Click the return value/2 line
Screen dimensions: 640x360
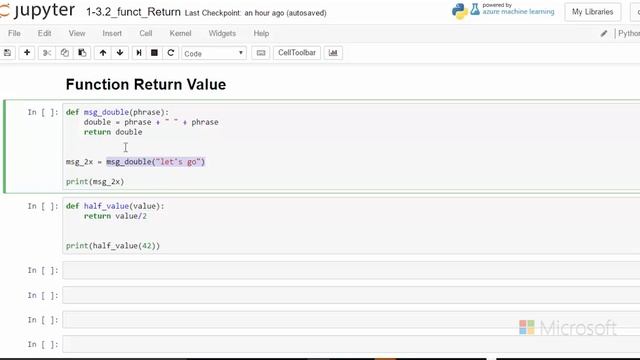115,216
